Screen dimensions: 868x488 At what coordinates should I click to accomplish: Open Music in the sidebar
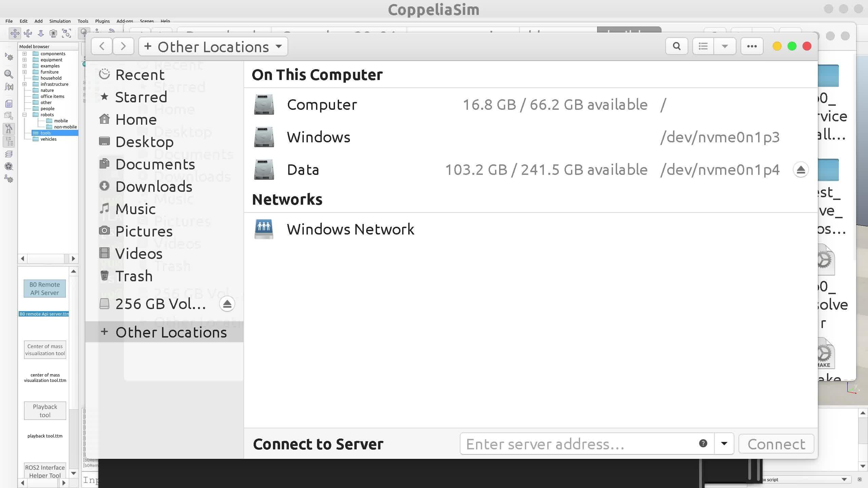tap(164, 209)
